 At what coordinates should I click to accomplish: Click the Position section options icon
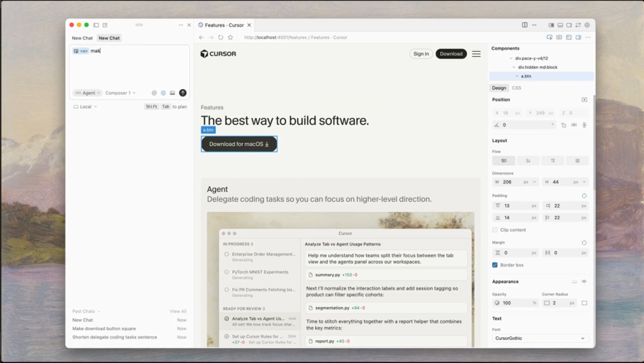coord(584,100)
